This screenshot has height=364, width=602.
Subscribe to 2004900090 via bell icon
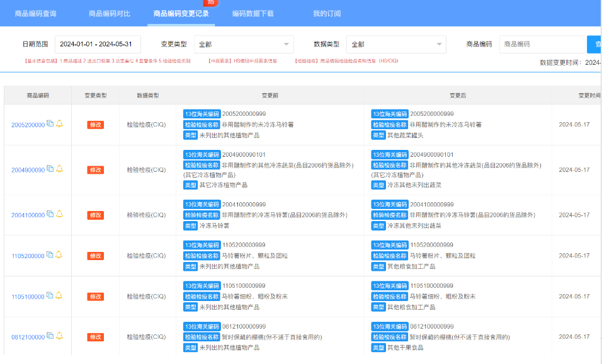pos(60,169)
